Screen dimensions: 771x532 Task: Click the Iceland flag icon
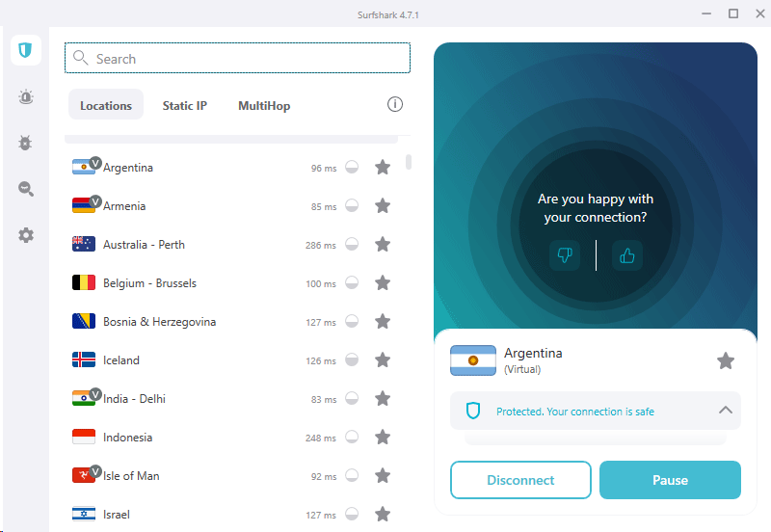click(84, 359)
